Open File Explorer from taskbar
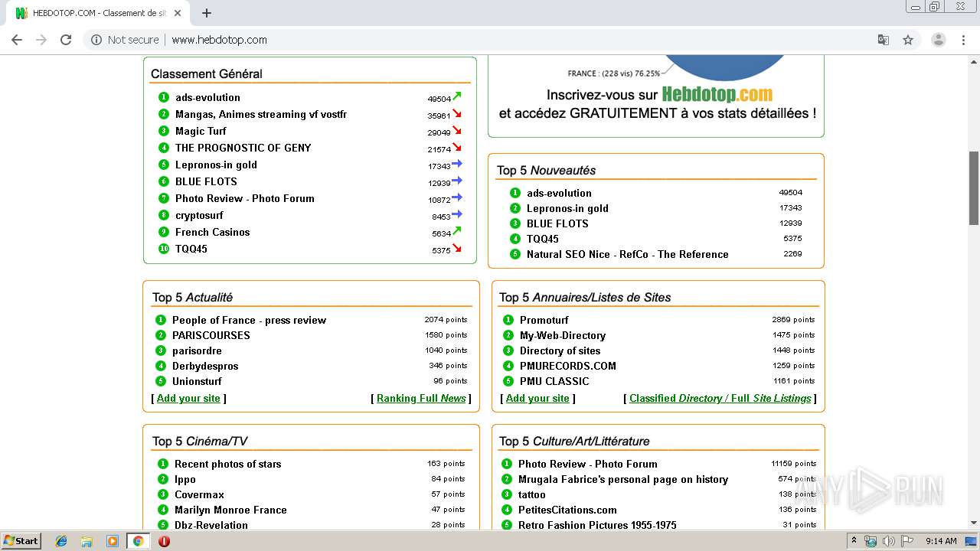 87,541
